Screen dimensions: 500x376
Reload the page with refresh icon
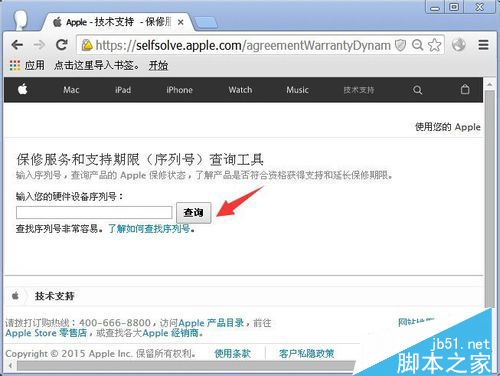62,45
